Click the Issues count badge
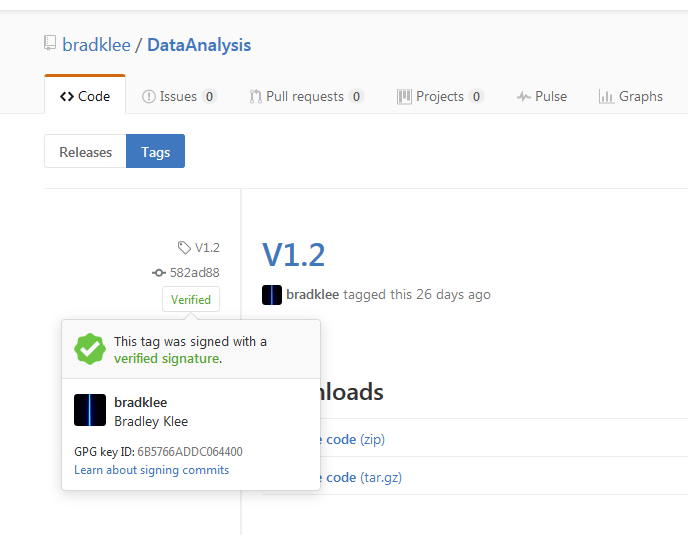Image resolution: width=688 pixels, height=551 pixels. (x=209, y=97)
